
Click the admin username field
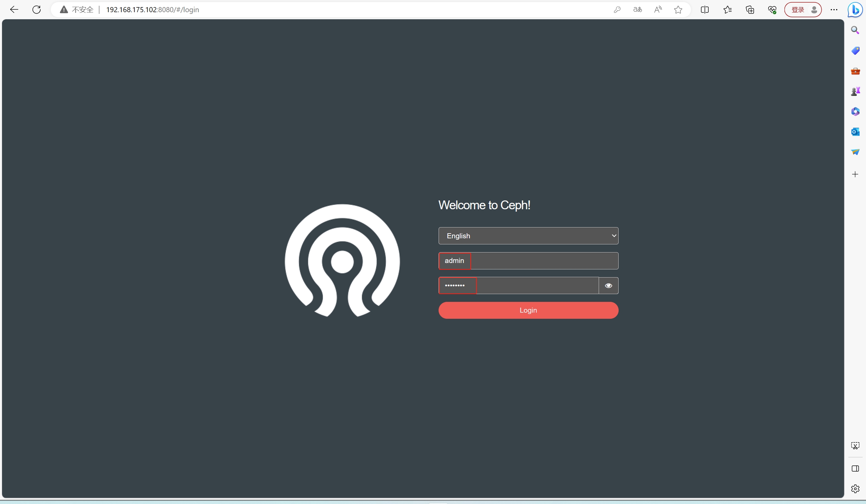(x=528, y=261)
